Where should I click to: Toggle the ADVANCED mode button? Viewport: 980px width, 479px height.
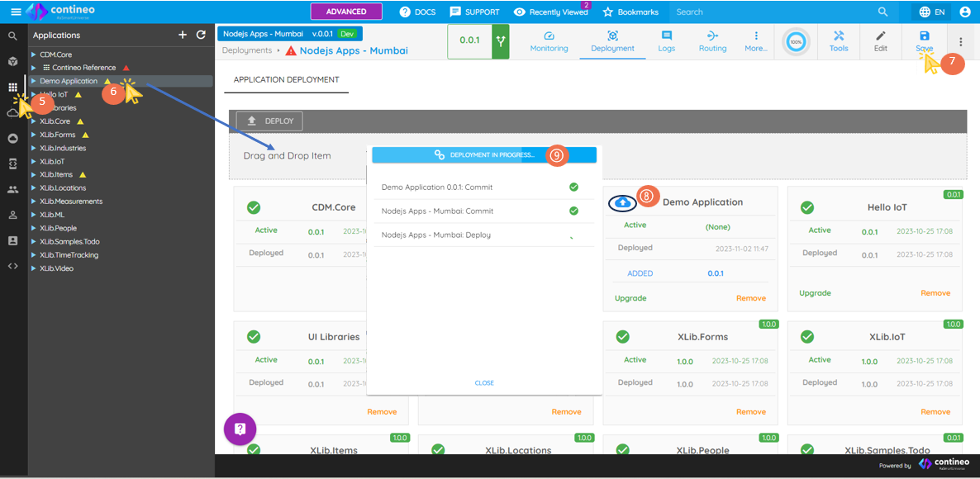[x=346, y=12]
